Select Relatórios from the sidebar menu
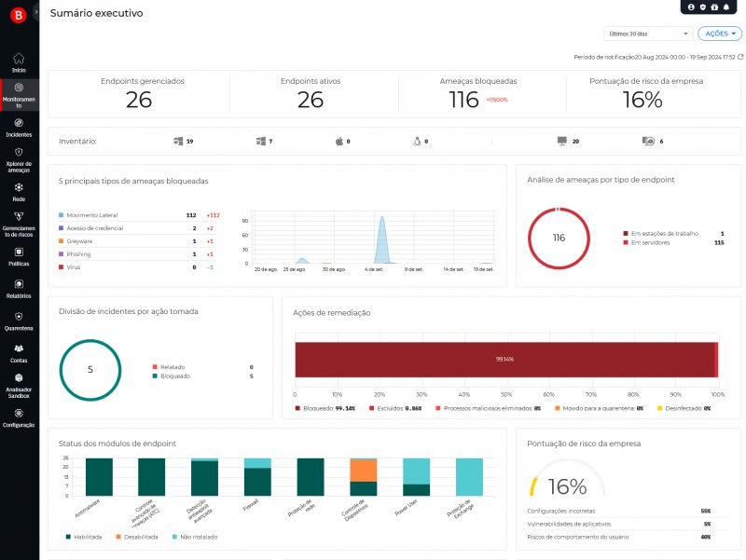This screenshot has height=560, width=746. tap(19, 288)
